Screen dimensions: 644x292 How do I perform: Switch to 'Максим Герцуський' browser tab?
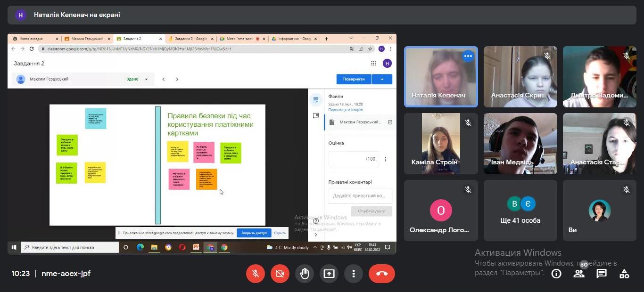[87, 39]
